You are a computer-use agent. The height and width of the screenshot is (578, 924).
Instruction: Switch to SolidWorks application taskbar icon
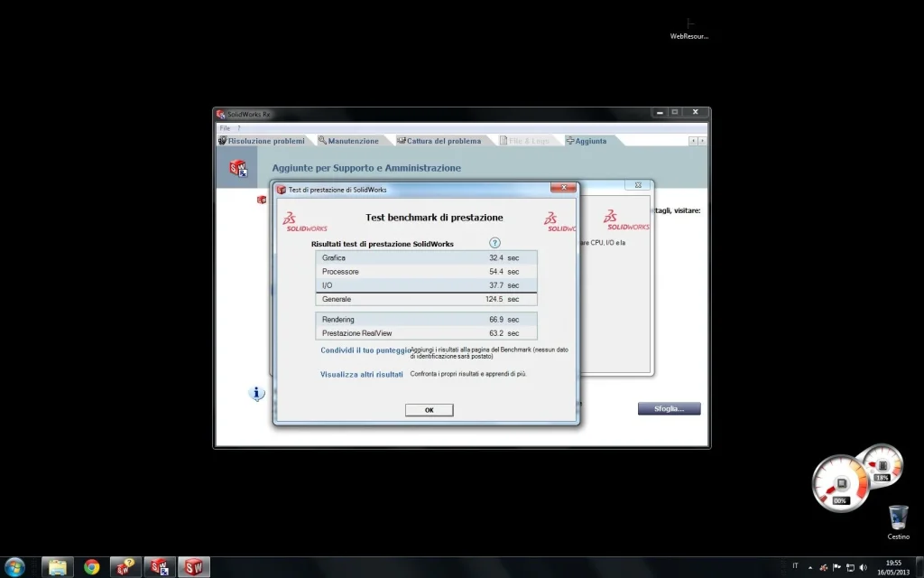click(x=194, y=567)
